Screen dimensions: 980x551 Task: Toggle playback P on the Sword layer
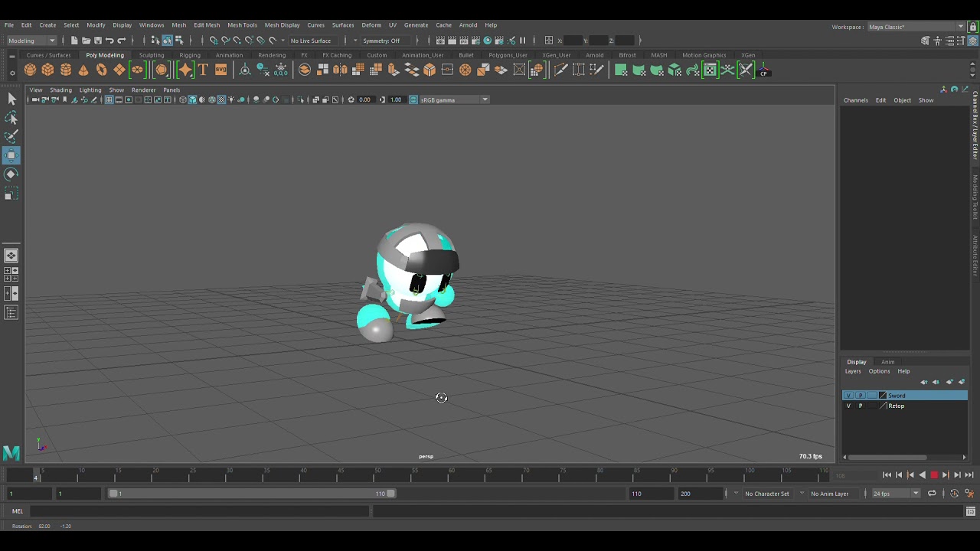coord(861,396)
